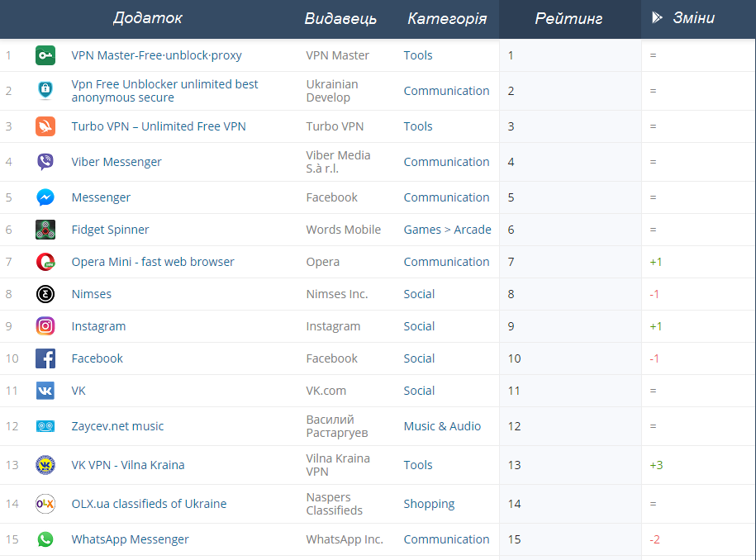This screenshot has height=560, width=756.
Task: Click rating value 12 in Zaycev.net row
Action: 515,426
